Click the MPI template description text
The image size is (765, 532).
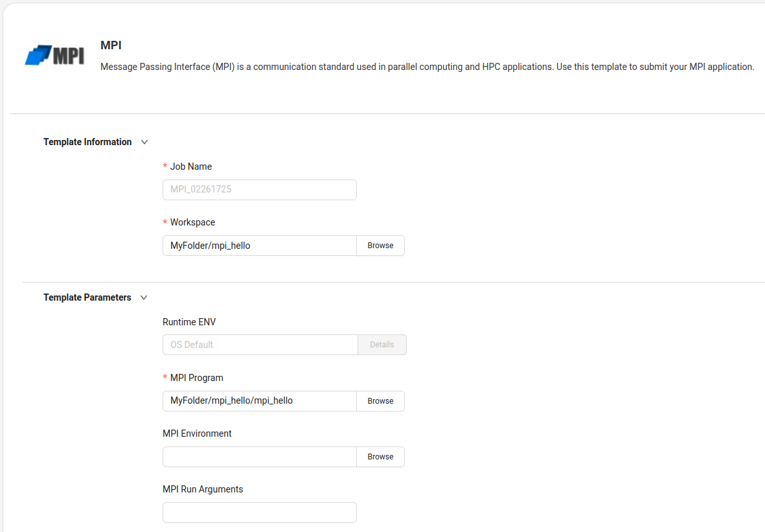tap(427, 67)
